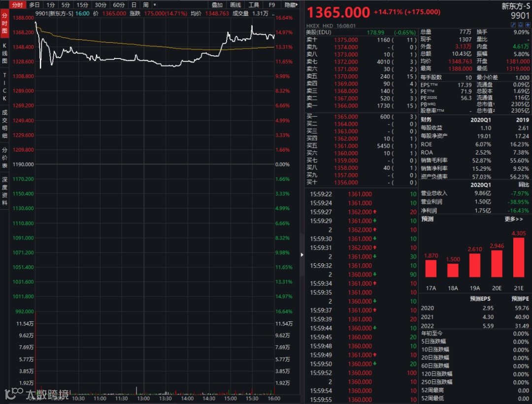532x404 pixels.
Task: Click the 更多>> link in the forecast section
Action: [514, 219]
